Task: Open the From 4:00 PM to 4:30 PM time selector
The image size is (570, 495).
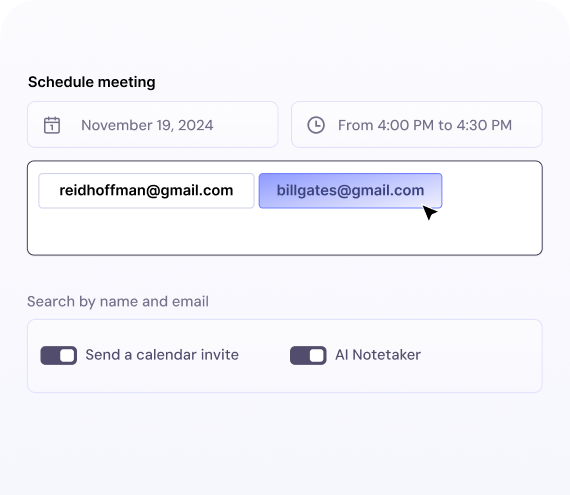Action: [417, 125]
